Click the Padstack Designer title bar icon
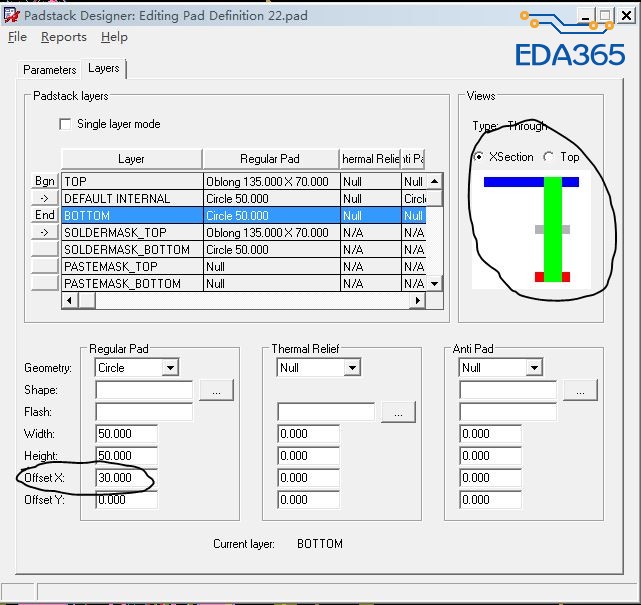Image resolution: width=641 pixels, height=605 pixels. pos(11,15)
